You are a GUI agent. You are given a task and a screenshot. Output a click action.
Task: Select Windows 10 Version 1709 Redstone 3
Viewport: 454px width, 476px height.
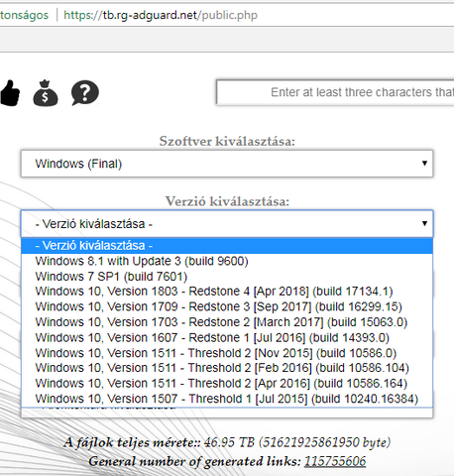[x=227, y=306]
